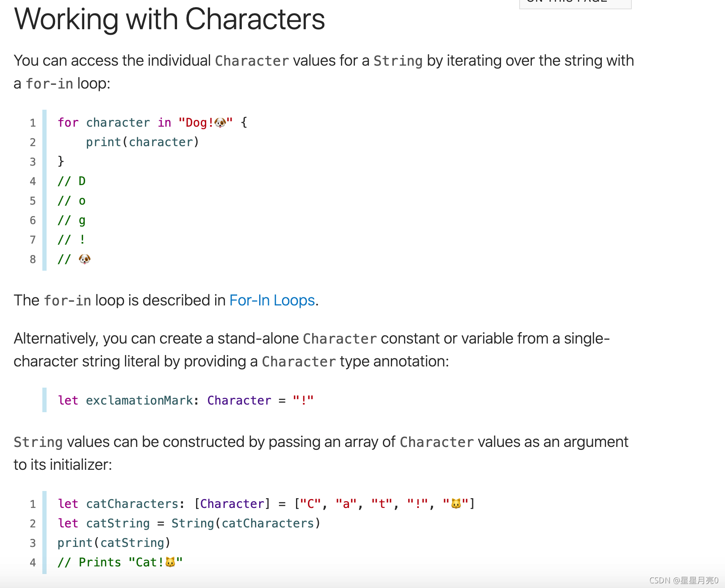Click the cat emoji in the Prints comment

point(170,562)
